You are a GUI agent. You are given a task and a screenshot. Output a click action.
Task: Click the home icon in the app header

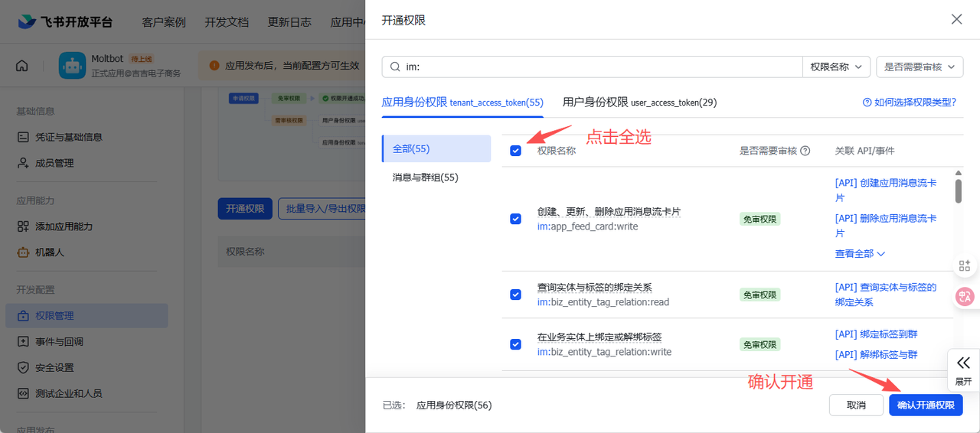[22, 66]
